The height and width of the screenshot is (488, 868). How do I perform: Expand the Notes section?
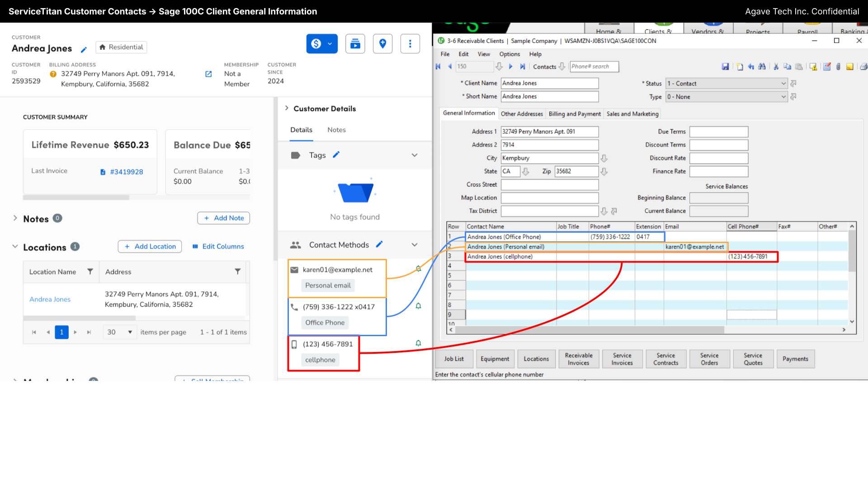(15, 218)
